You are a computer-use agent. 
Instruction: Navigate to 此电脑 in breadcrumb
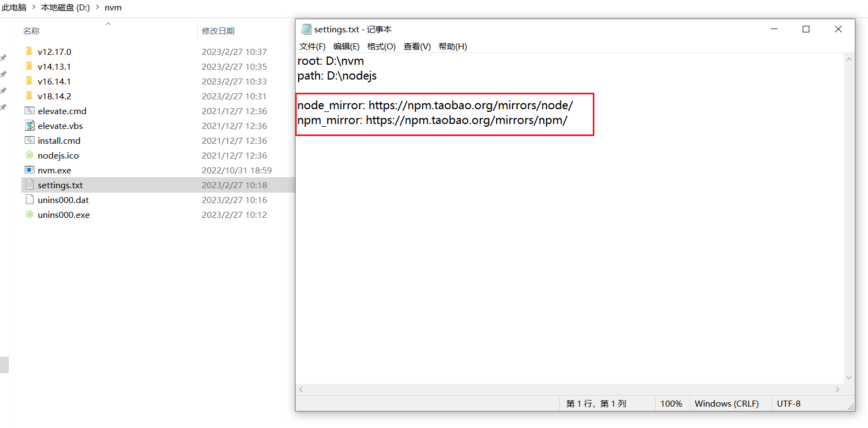coord(14,8)
